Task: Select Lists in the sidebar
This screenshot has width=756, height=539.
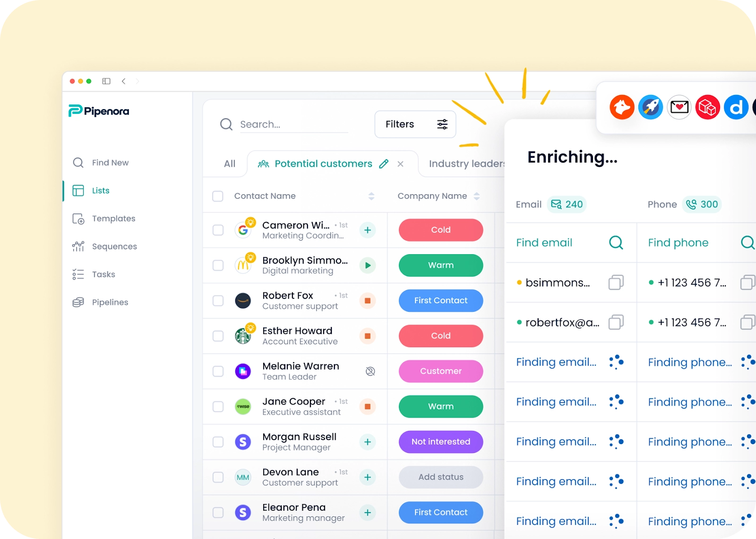Action: click(x=91, y=190)
